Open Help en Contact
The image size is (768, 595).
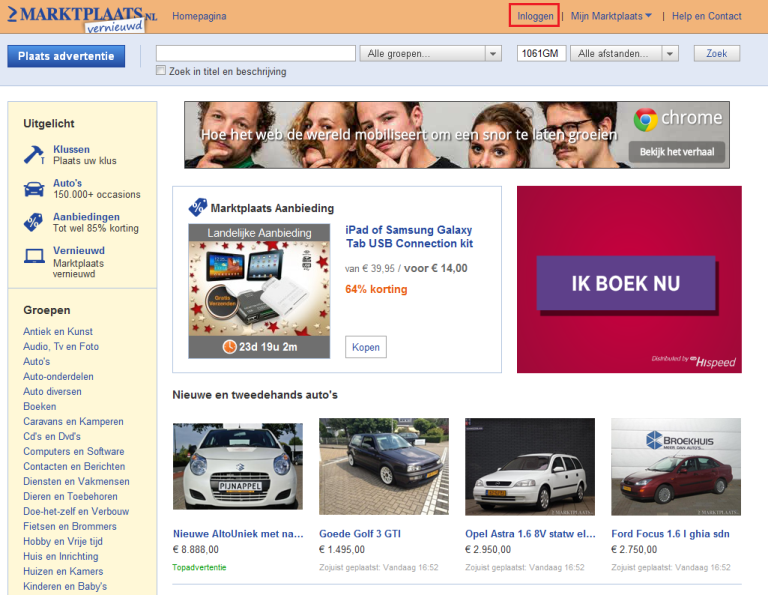706,16
